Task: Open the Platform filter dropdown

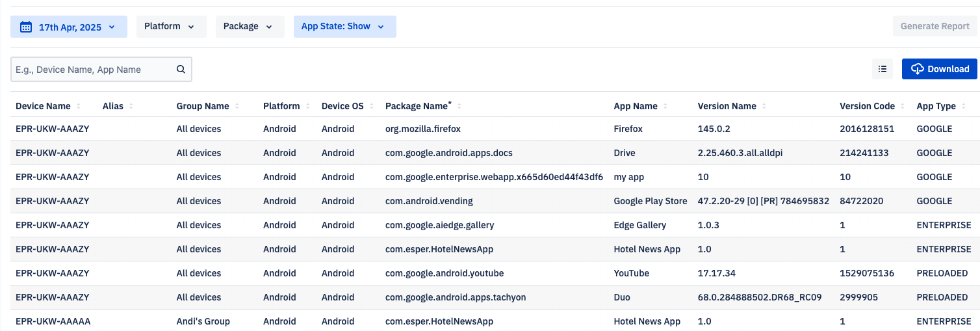Action: (171, 27)
